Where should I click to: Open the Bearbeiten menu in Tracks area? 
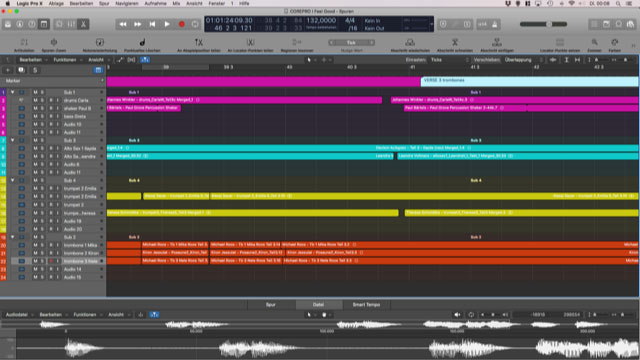point(32,60)
